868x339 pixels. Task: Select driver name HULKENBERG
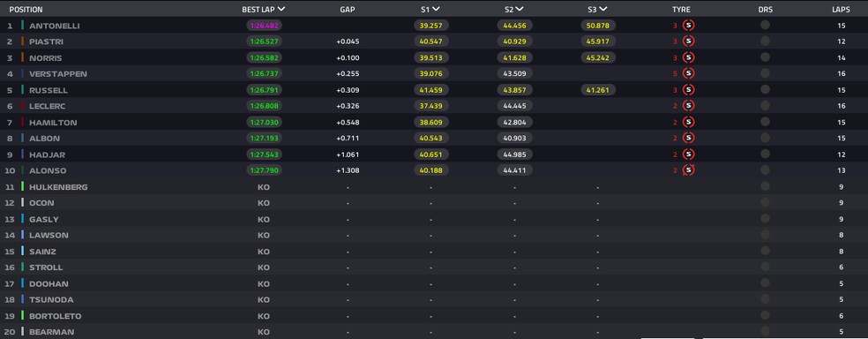click(x=58, y=187)
